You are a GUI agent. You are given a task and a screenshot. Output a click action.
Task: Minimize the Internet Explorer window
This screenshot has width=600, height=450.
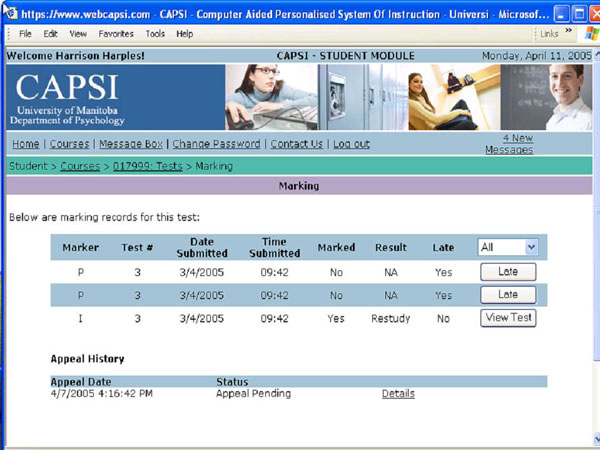pos(561,14)
